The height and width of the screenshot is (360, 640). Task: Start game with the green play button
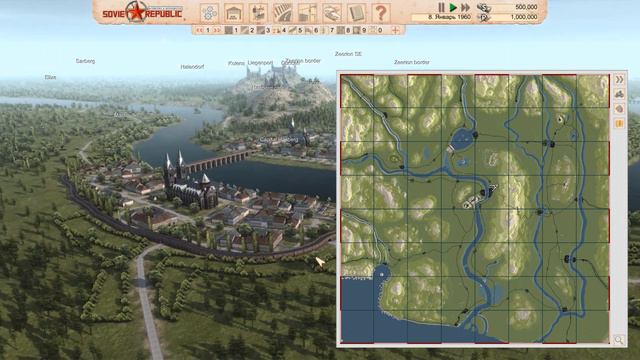coord(453,7)
